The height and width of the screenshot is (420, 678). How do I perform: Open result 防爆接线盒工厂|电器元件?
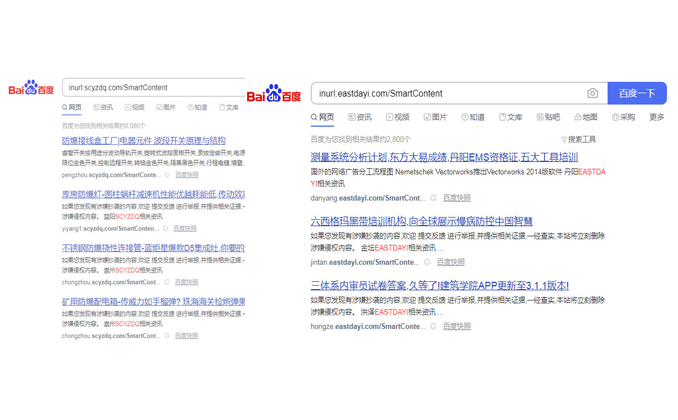pyautogui.click(x=144, y=141)
